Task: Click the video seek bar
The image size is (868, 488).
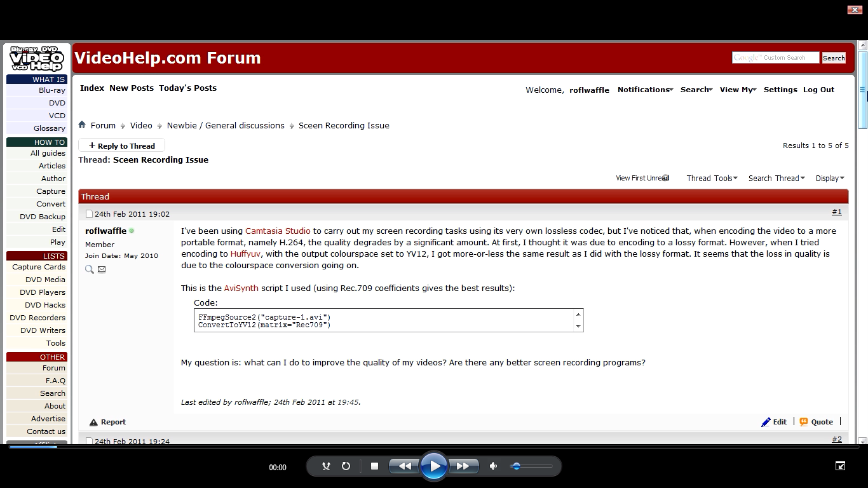Action: pos(434,447)
